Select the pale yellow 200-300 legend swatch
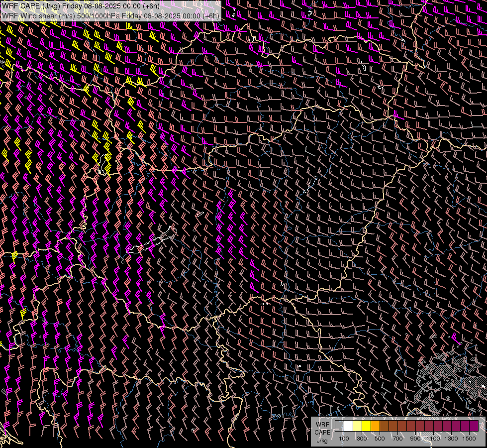Viewport: 487px width, 448px height. [x=358, y=426]
